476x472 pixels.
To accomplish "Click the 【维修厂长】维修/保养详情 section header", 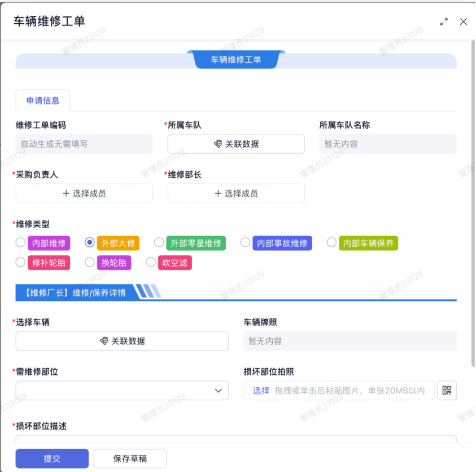I will (x=75, y=292).
